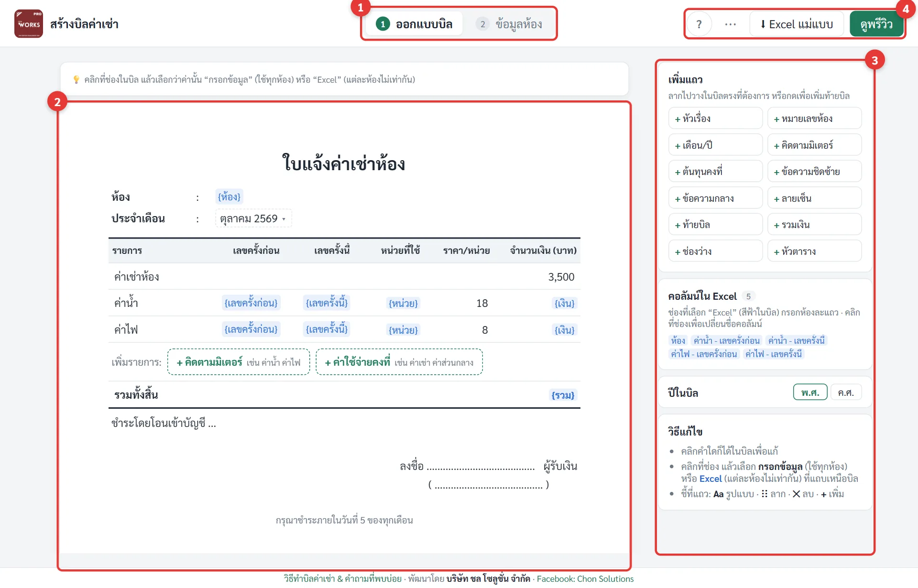
Task: Click ค่าไฟ {หน่วย} placeholder
Action: pyautogui.click(x=403, y=330)
